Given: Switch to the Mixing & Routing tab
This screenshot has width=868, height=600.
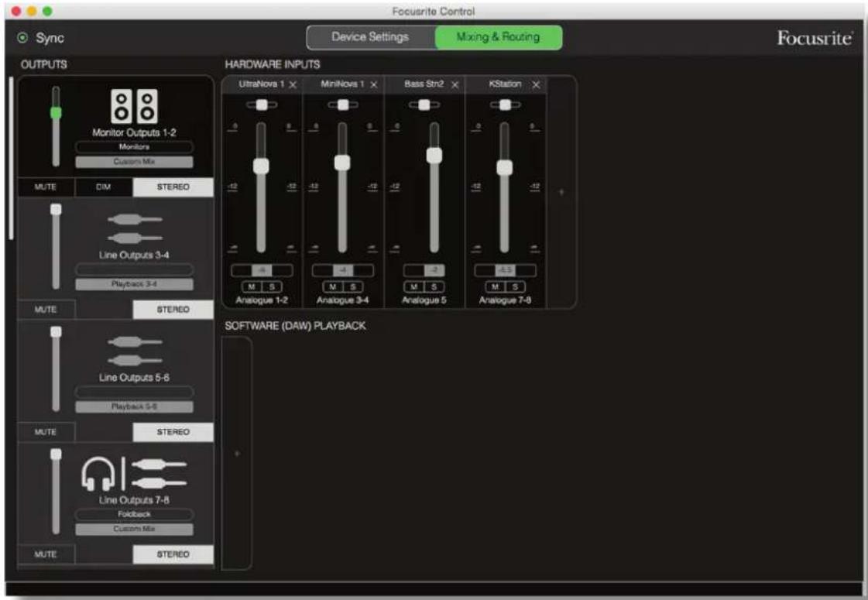Looking at the screenshot, I should click(498, 37).
